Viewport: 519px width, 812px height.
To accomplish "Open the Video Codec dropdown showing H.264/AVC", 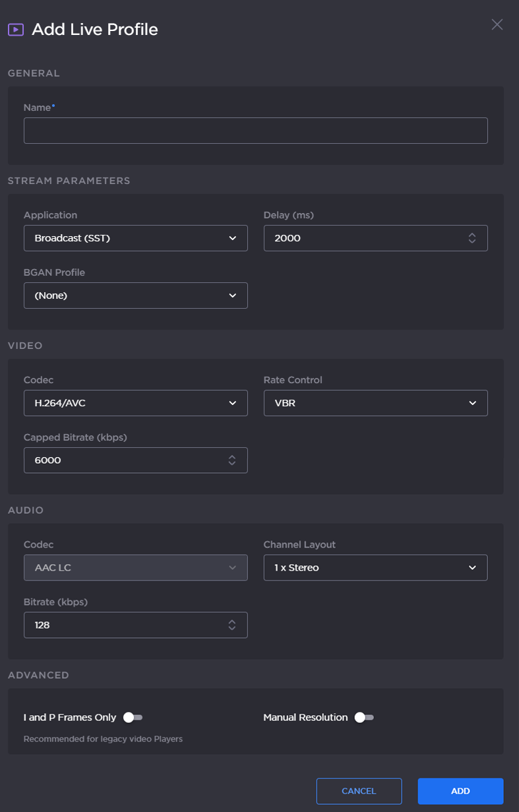I will (135, 403).
